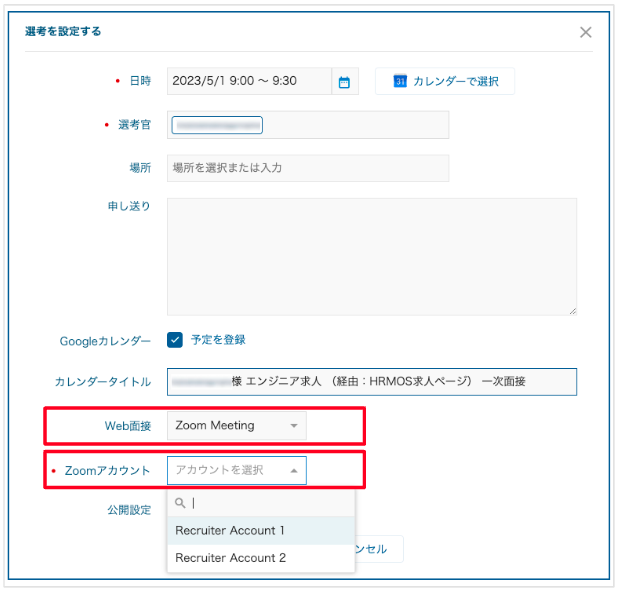Image resolution: width=618 pixels, height=593 pixels.
Task: Toggle the 予定を登録 checkbox
Action: [x=175, y=340]
